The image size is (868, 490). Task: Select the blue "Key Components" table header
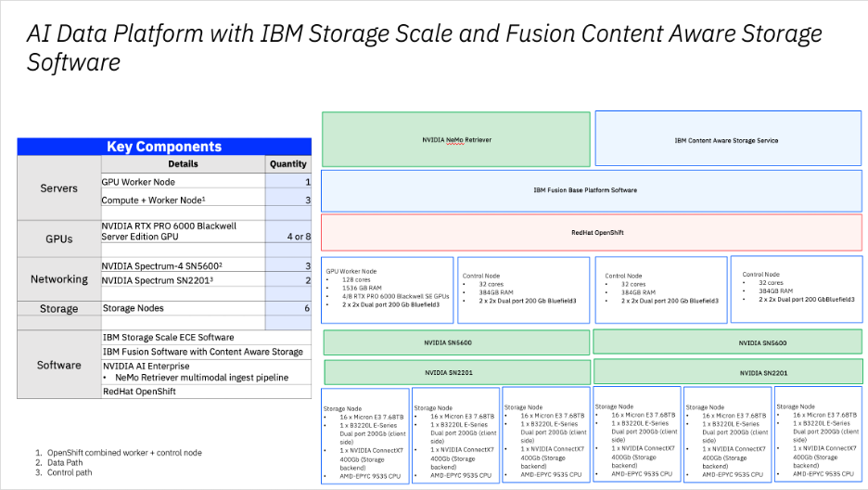point(164,147)
